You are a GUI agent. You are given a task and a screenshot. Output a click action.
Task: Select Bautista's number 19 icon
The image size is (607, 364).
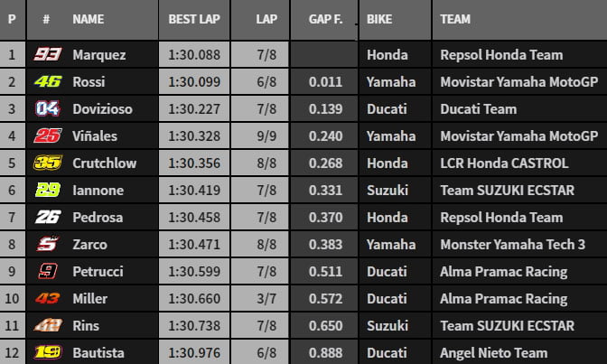point(46,352)
